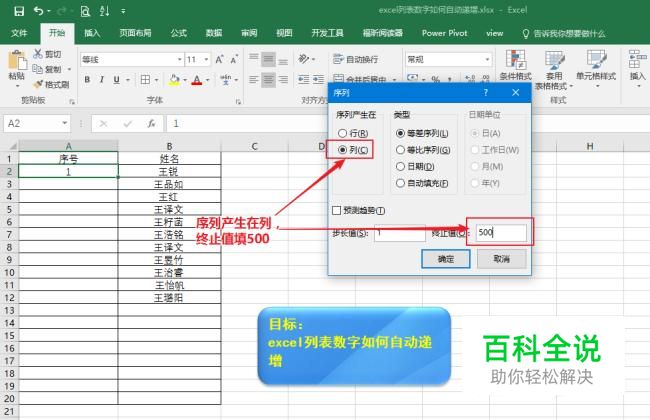Save the workbook with the Save icon
This screenshot has height=420, width=650.
tap(19, 11)
